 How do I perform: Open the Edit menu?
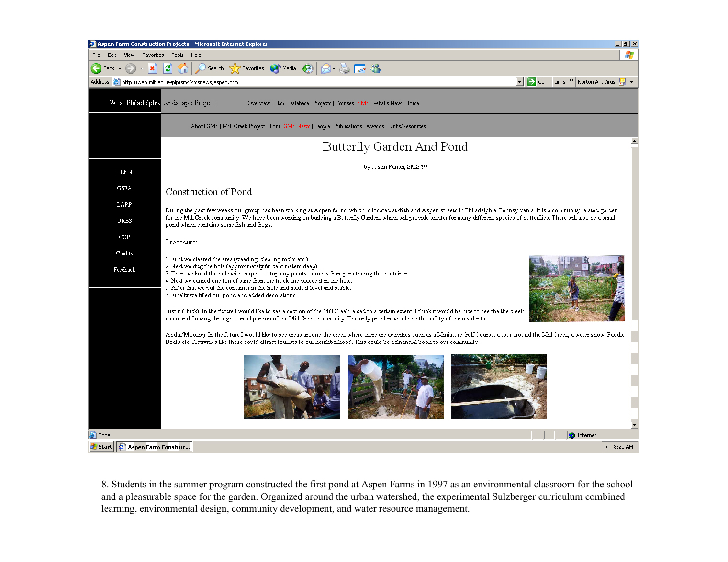coord(112,55)
